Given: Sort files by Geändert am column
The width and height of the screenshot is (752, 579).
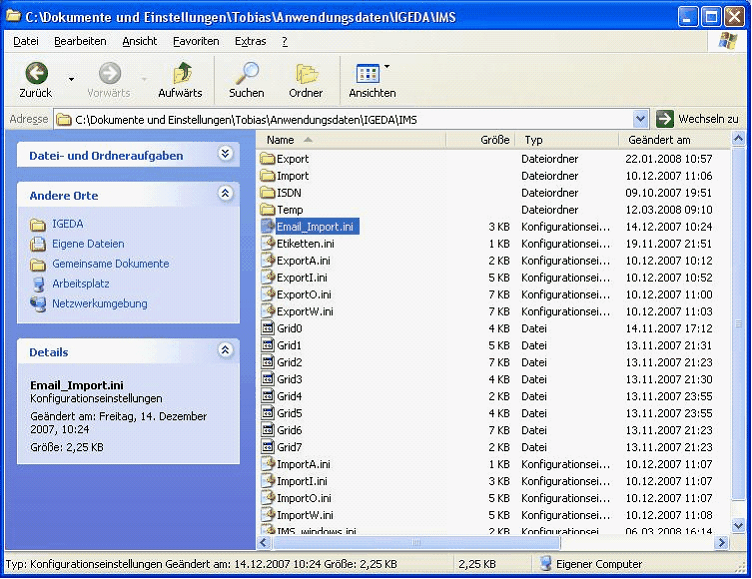Looking at the screenshot, I should [x=660, y=140].
